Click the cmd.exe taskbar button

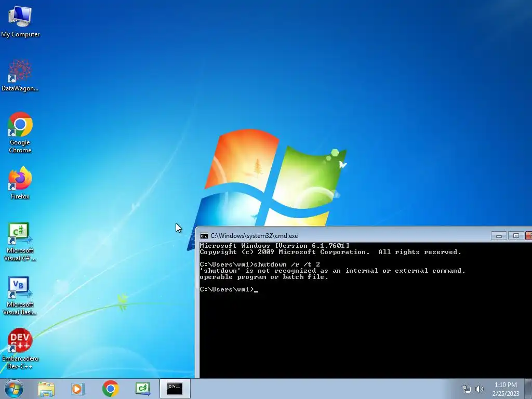(x=175, y=389)
